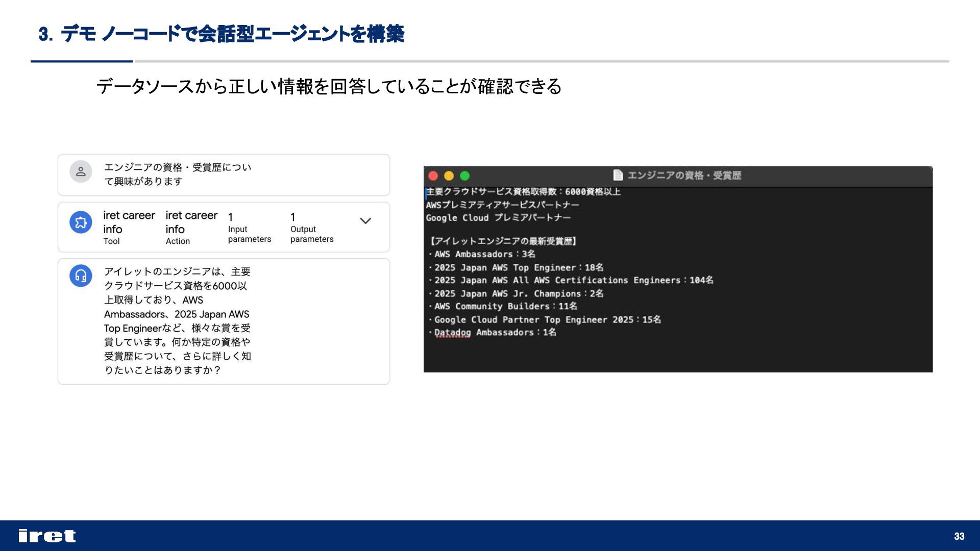Image resolution: width=980 pixels, height=551 pixels.
Task: Click the subtitle データソースから正しい情報を回答している
Action: pos(329,86)
